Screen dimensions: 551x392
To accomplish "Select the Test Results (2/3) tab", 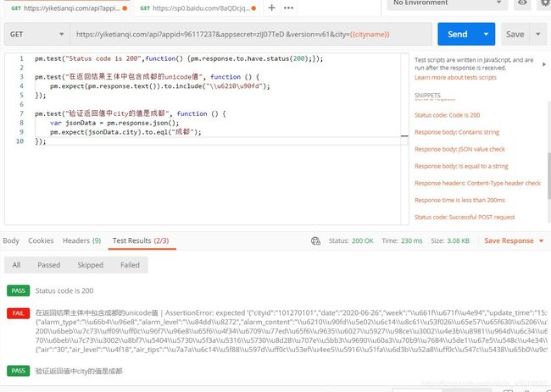I will pyautogui.click(x=141, y=240).
